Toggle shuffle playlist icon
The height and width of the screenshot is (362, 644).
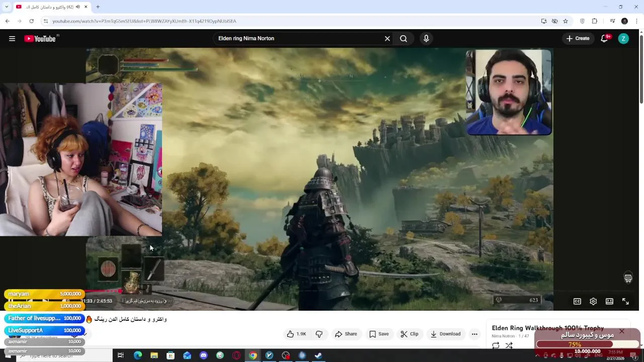(x=509, y=345)
